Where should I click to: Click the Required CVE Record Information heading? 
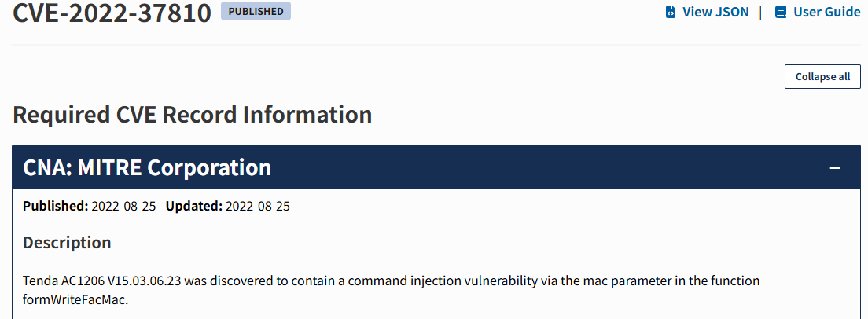pos(192,115)
